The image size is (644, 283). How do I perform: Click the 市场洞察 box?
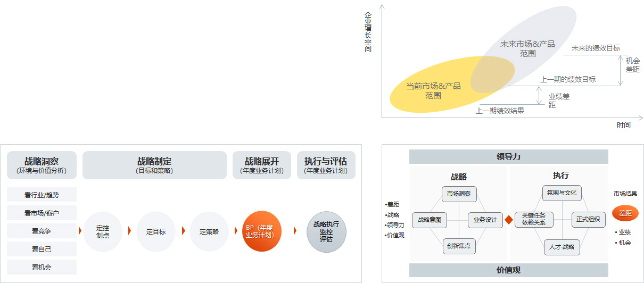coord(459,194)
